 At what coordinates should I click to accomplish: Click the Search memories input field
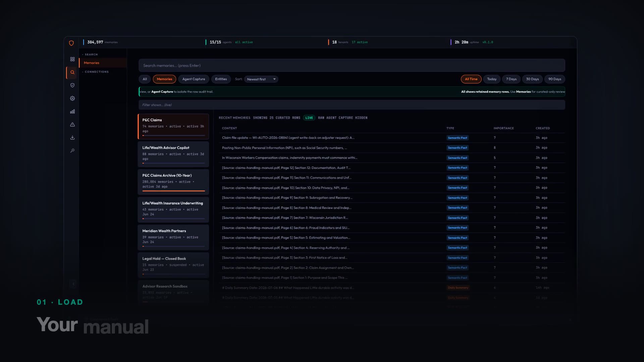(352, 65)
